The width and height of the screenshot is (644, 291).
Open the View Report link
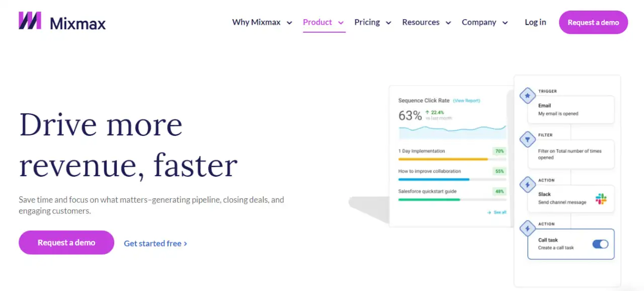click(x=467, y=101)
